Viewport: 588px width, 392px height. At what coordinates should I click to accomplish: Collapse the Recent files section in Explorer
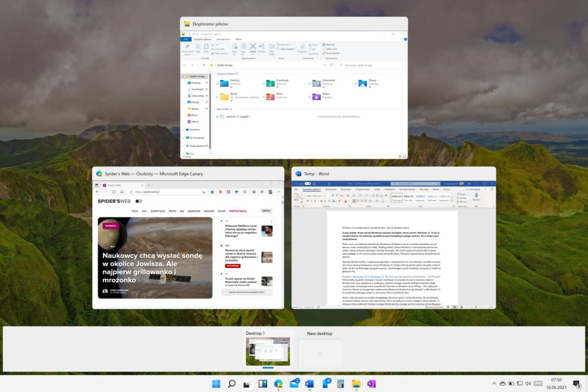(215, 109)
